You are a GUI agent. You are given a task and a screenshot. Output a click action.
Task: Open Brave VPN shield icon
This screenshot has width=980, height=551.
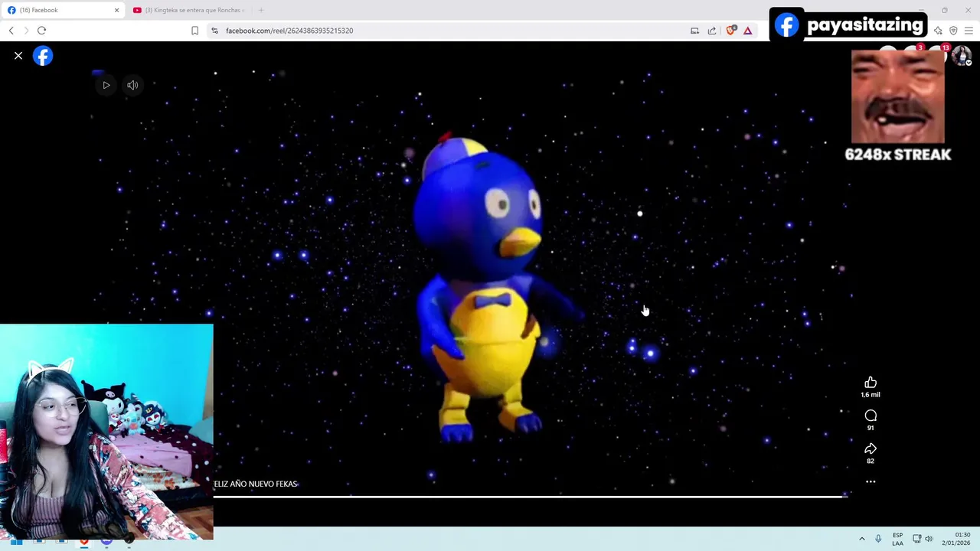pos(953,31)
